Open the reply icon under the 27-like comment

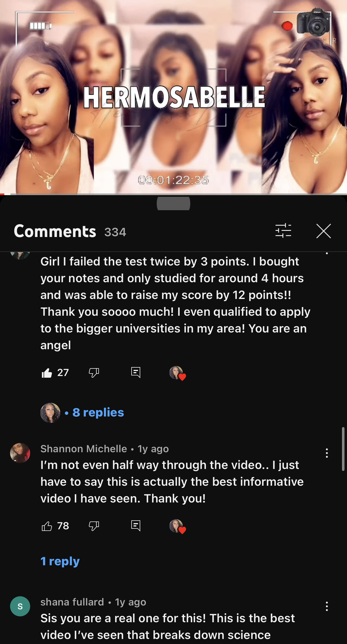[x=136, y=372]
